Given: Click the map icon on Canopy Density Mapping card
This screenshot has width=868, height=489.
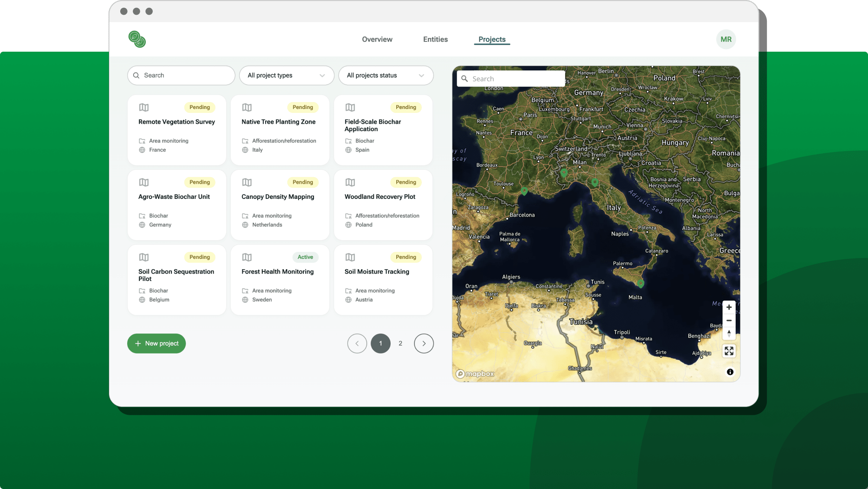Looking at the screenshot, I should [x=247, y=182].
